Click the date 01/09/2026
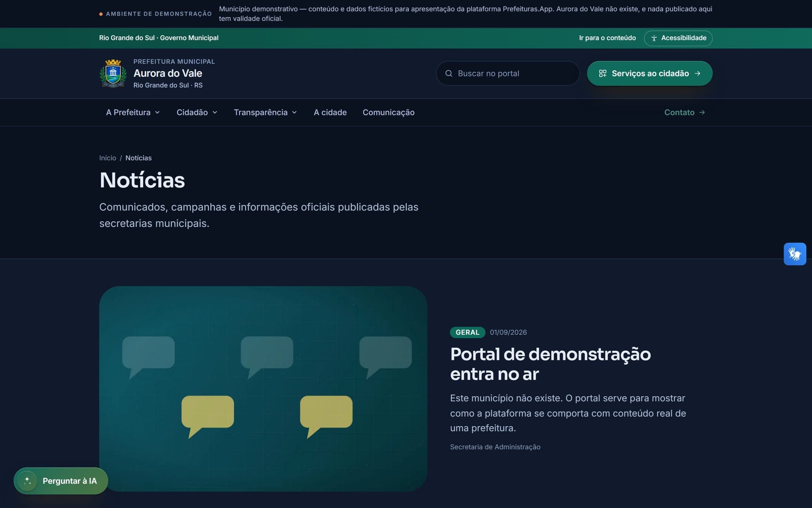 pyautogui.click(x=508, y=332)
